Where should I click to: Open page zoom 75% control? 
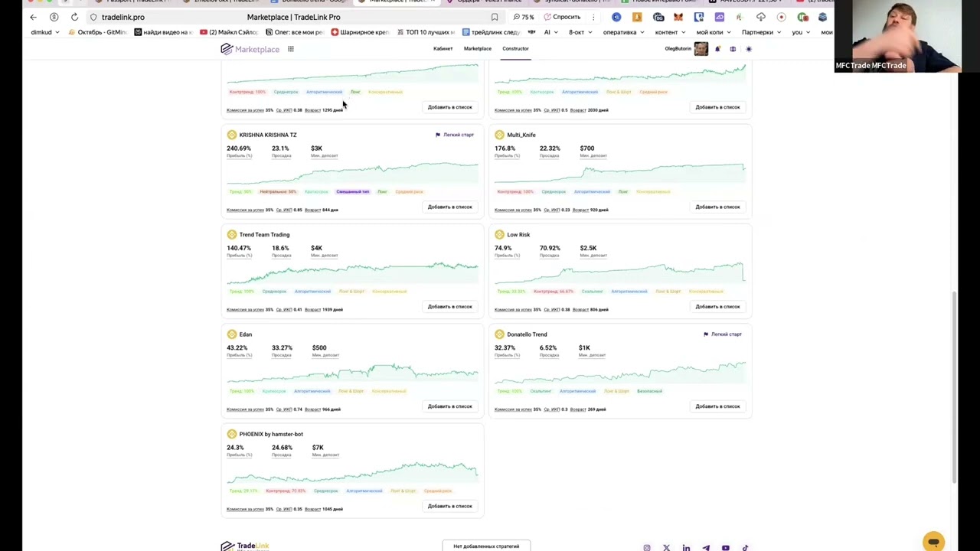pos(524,17)
